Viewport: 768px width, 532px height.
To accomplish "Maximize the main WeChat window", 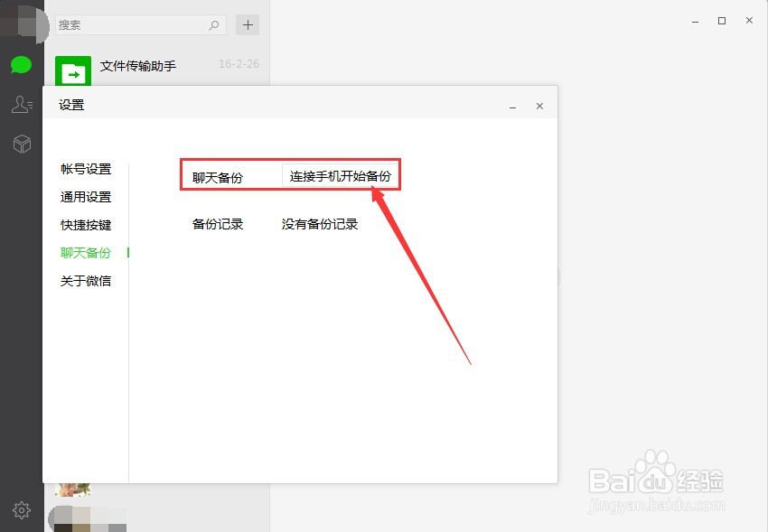I will pyautogui.click(x=722, y=21).
